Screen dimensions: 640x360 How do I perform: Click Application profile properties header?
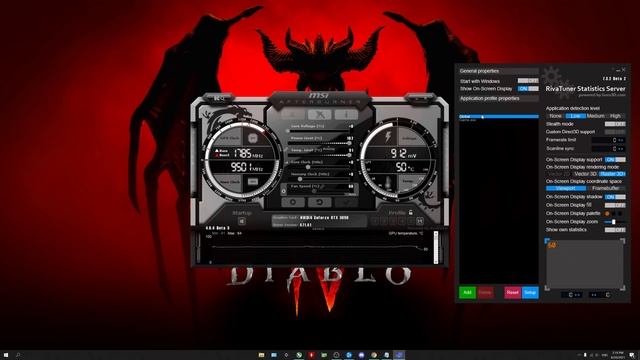pos(499,98)
